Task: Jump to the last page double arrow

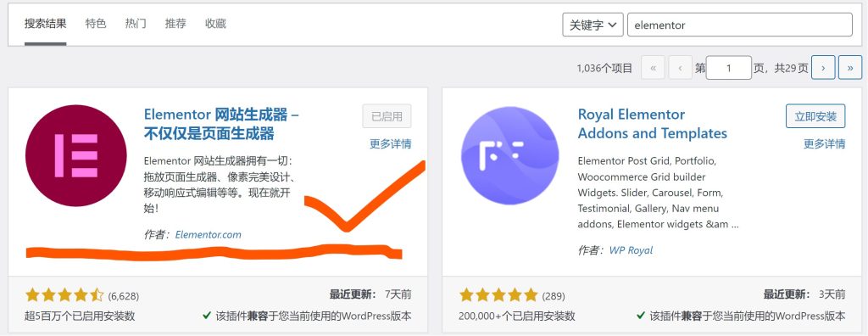Action: pyautogui.click(x=849, y=68)
